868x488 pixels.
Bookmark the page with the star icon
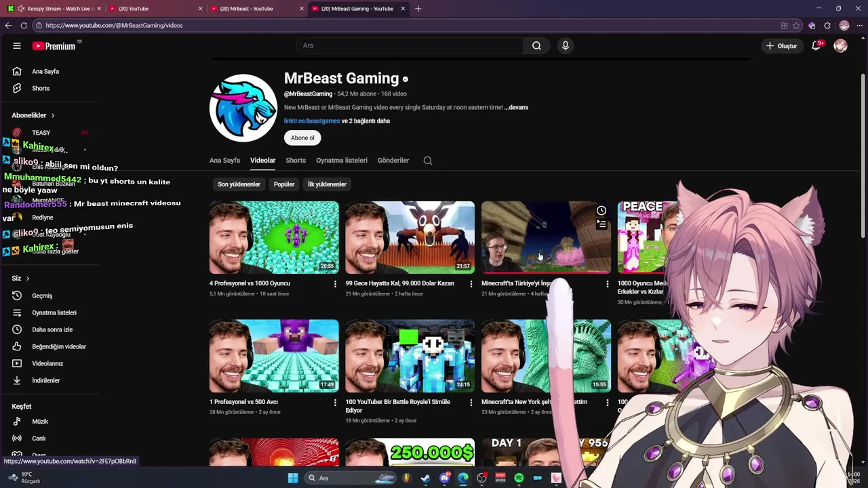[797, 25]
